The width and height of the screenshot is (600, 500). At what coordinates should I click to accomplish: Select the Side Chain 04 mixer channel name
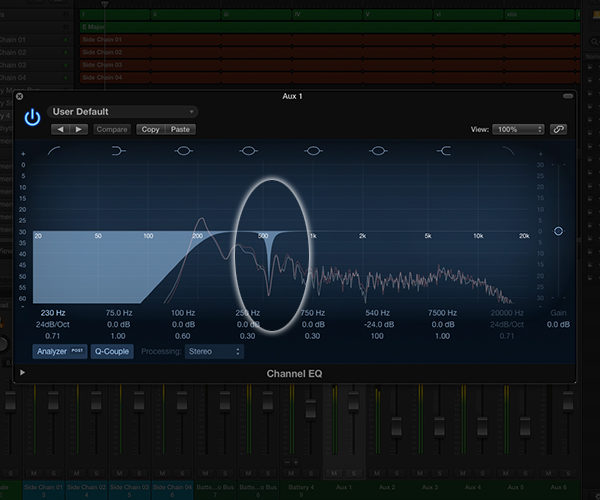[172, 487]
